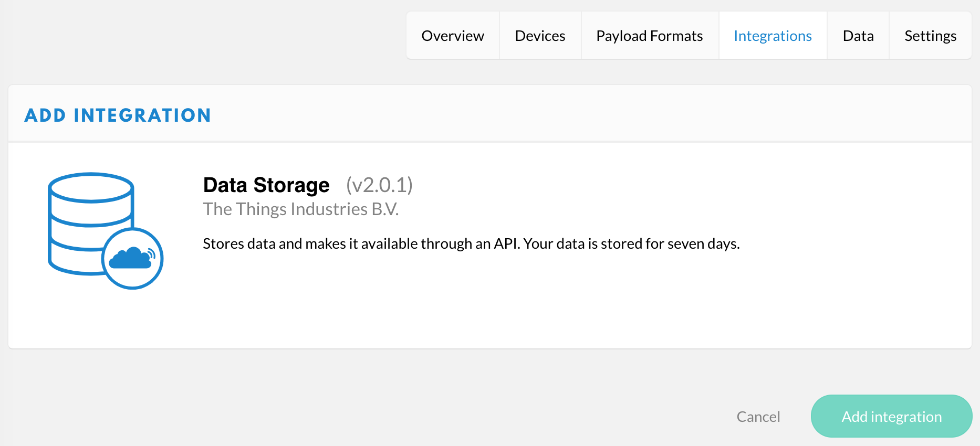This screenshot has height=446, width=980.
Task: Click the Data Storage title
Action: 266,185
